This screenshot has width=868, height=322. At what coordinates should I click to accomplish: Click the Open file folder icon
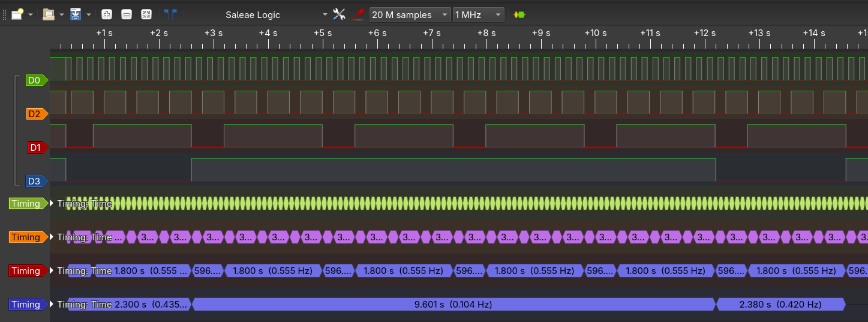pyautogui.click(x=49, y=14)
